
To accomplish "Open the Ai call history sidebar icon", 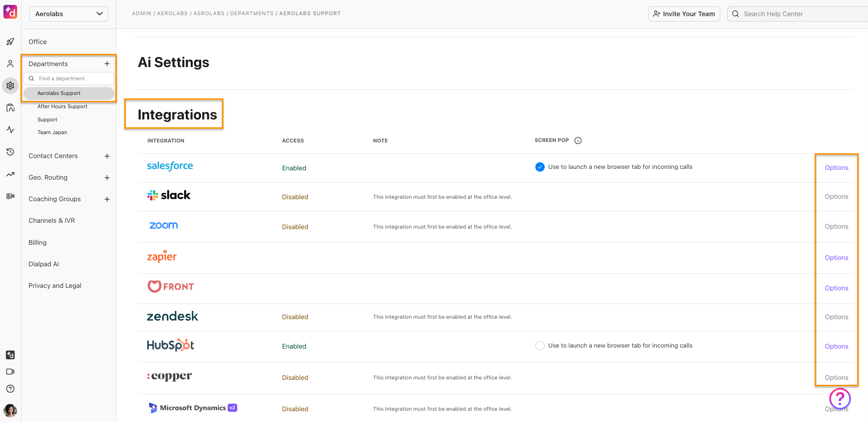I will tap(10, 108).
